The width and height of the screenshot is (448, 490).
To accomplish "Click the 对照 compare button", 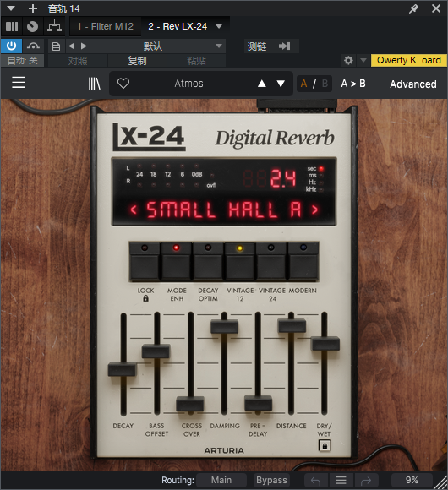I will pyautogui.click(x=78, y=61).
